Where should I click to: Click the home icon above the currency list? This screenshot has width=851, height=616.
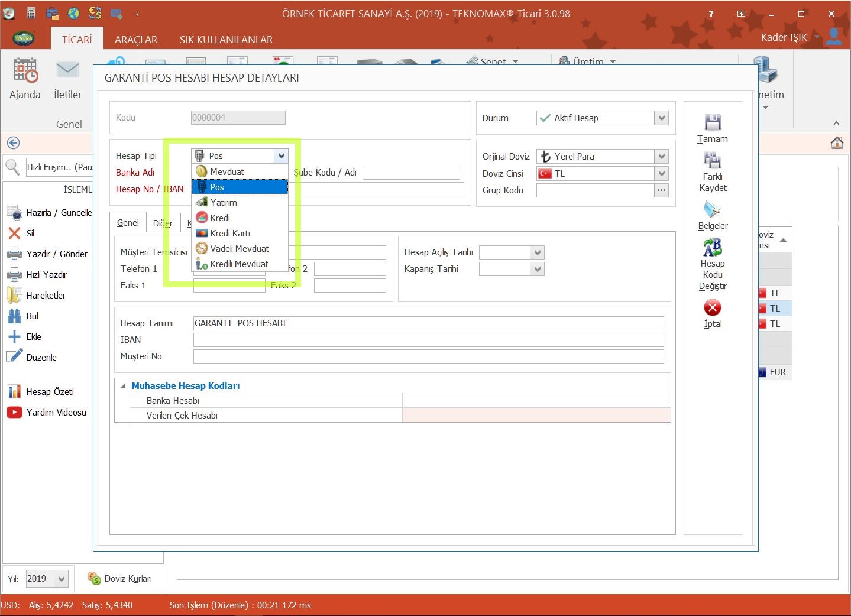pyautogui.click(x=837, y=142)
